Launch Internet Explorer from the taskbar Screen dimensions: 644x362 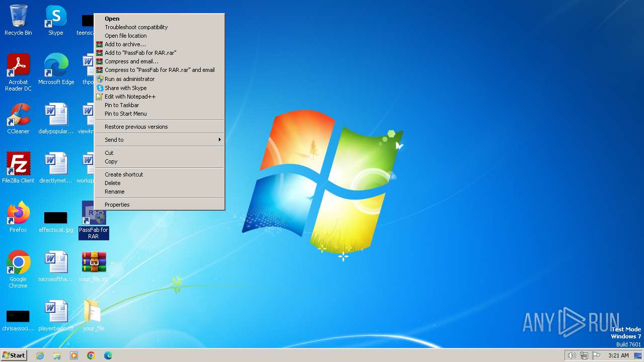(40, 355)
